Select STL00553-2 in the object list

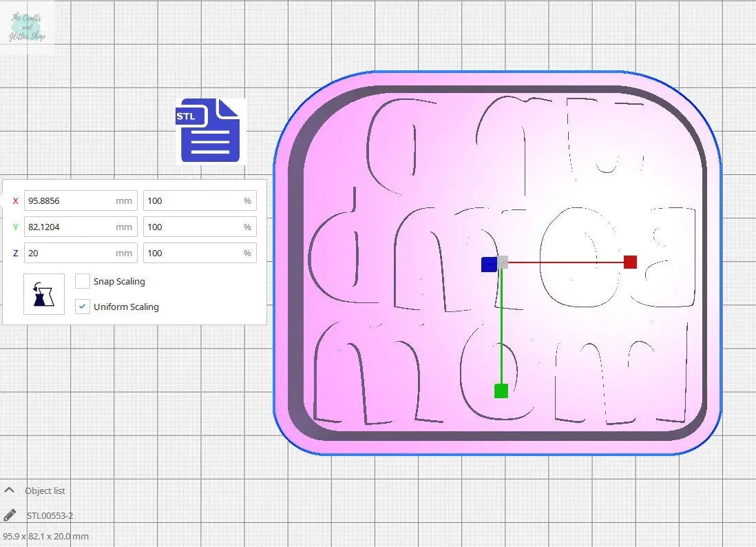click(50, 515)
